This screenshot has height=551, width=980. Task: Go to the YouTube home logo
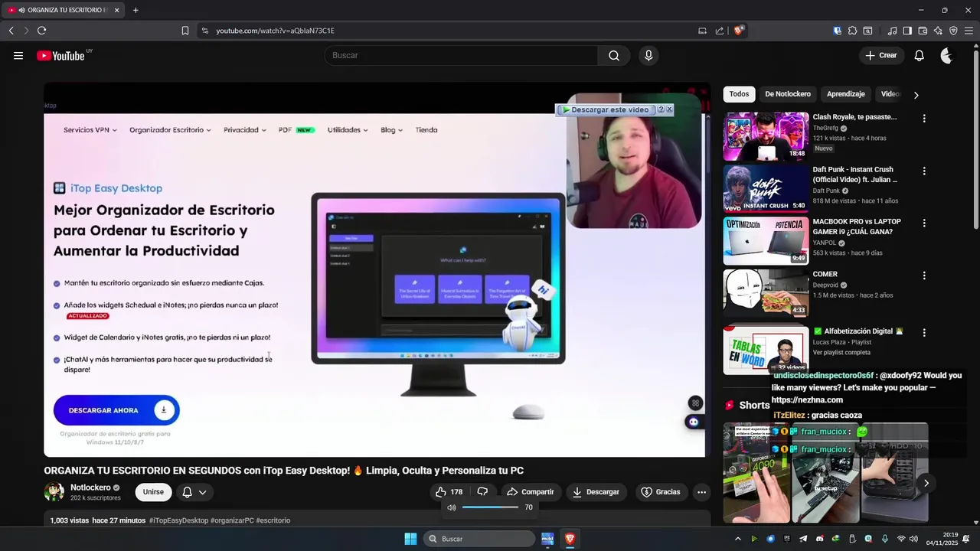pos(60,56)
